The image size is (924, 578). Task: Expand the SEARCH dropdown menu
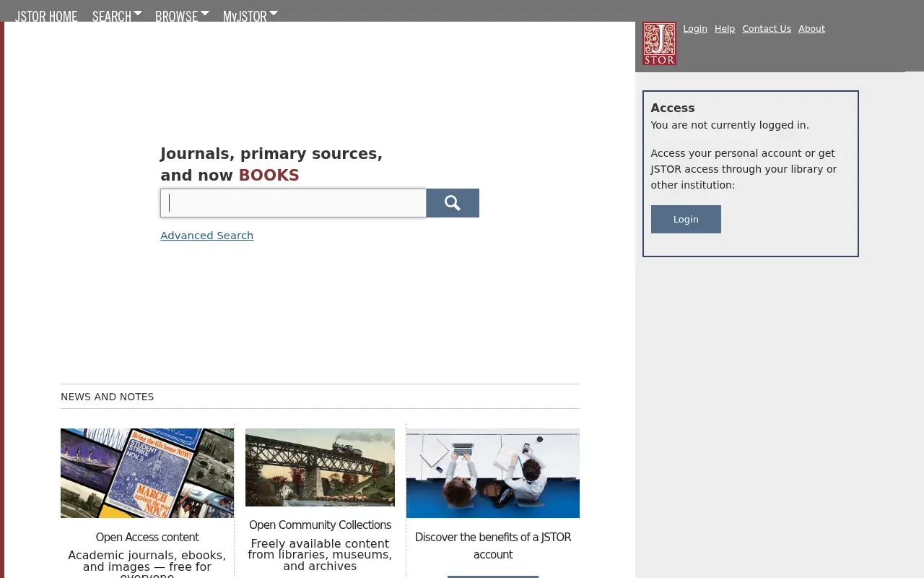pos(117,15)
